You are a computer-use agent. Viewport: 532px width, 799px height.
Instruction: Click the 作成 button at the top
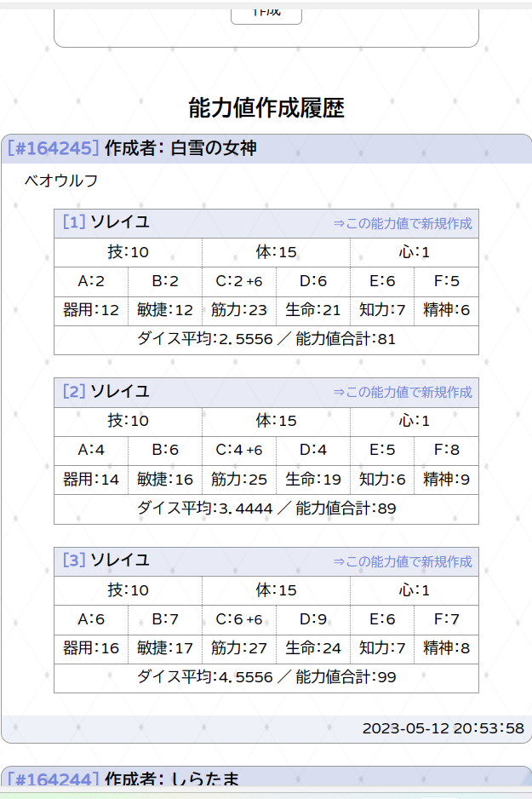(x=266, y=14)
